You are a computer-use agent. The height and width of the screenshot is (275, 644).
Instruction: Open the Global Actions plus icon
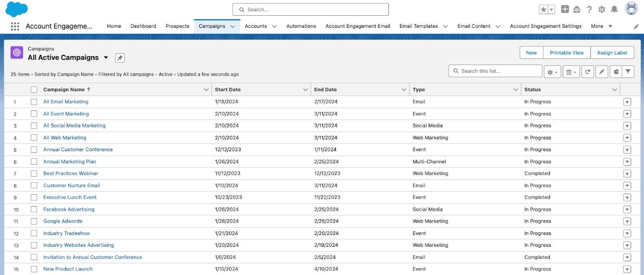[x=565, y=9]
